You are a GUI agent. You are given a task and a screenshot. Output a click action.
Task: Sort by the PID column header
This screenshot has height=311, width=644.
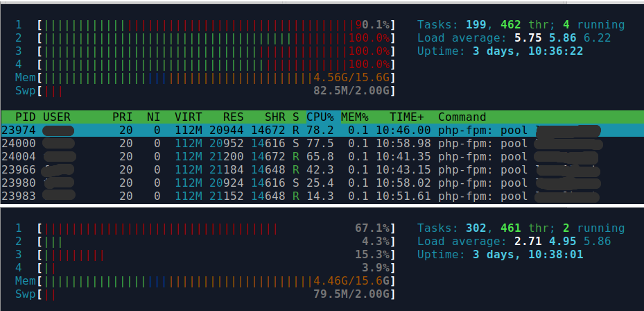(18, 117)
